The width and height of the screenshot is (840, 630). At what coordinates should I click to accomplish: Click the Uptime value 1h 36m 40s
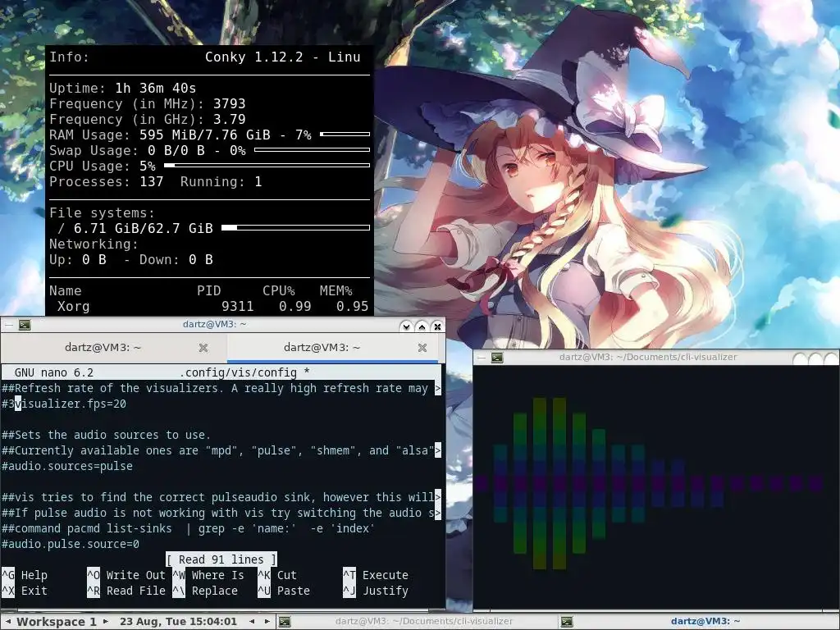(155, 89)
